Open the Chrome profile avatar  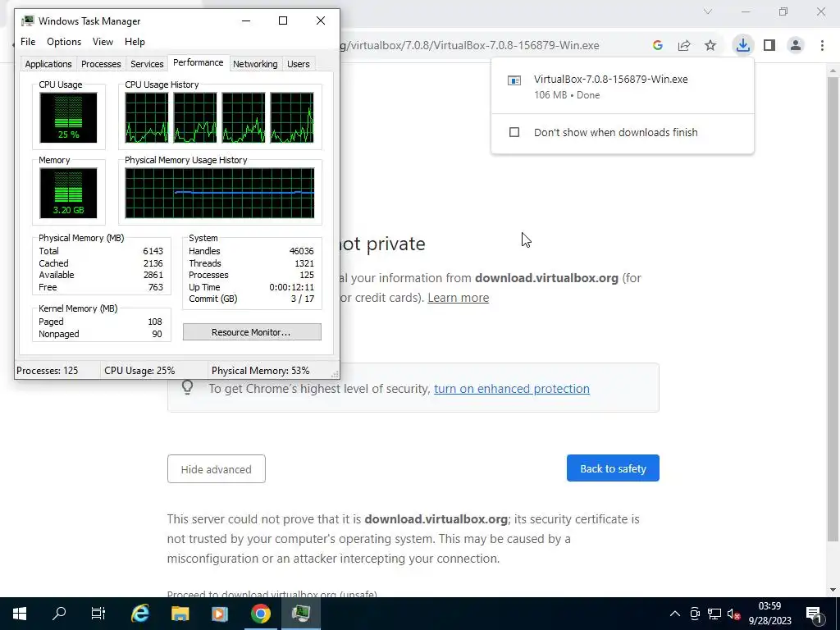(x=796, y=46)
